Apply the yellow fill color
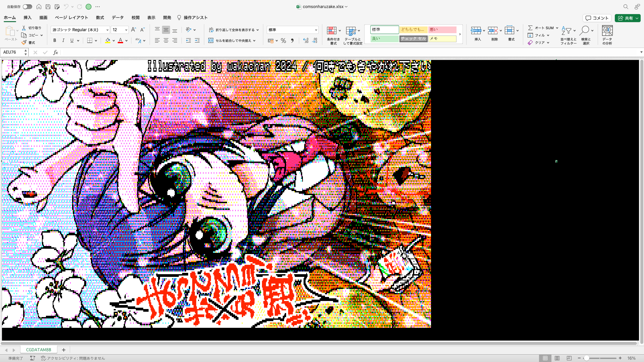The height and width of the screenshot is (362, 644). [x=108, y=41]
